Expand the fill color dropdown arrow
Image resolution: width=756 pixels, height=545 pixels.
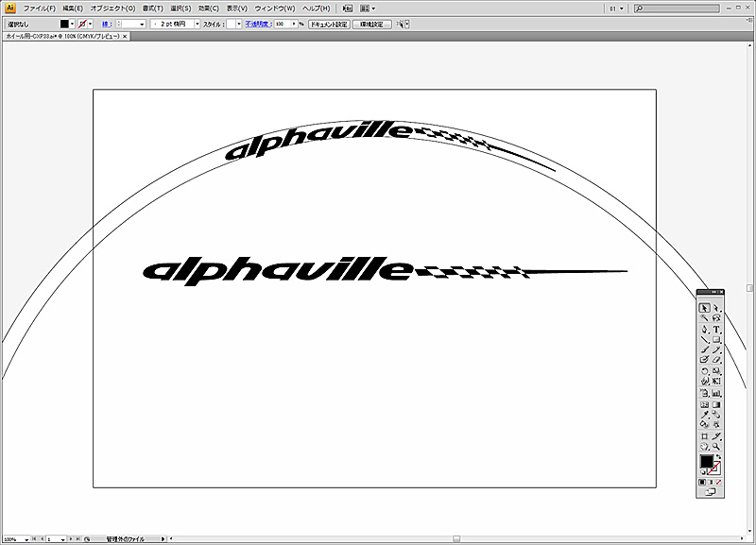click(73, 25)
